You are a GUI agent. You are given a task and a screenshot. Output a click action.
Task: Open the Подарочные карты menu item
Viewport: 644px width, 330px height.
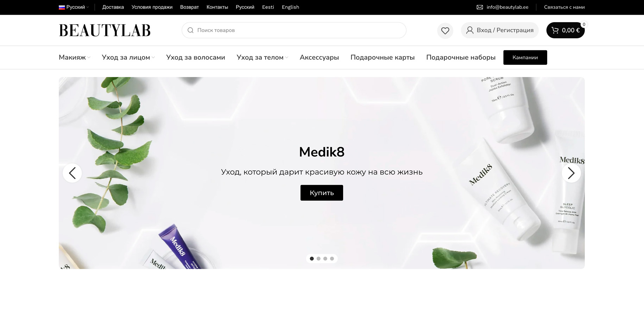(383, 57)
